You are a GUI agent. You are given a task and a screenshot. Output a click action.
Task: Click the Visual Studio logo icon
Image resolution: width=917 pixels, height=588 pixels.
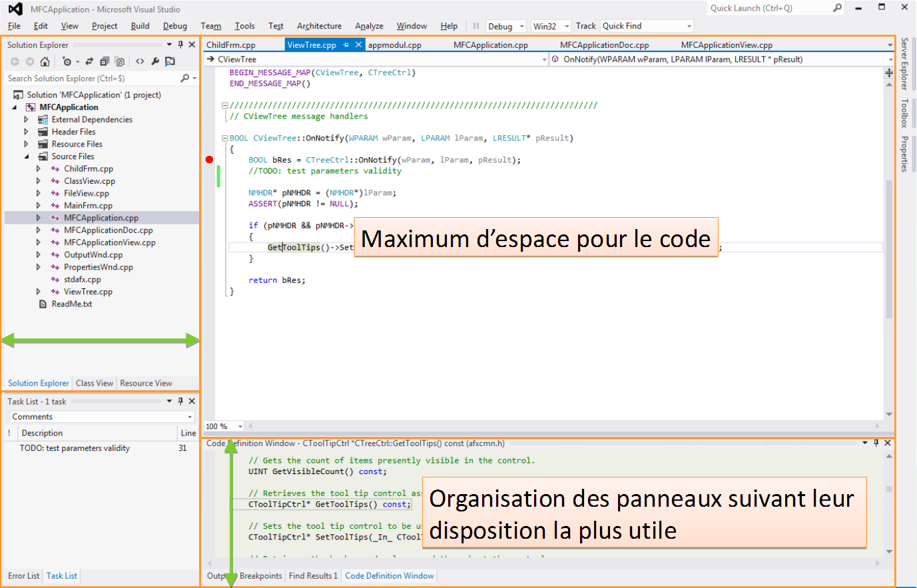15,9
